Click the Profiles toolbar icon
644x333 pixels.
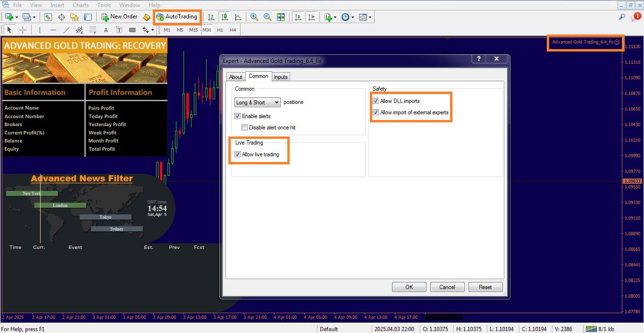(x=26, y=17)
